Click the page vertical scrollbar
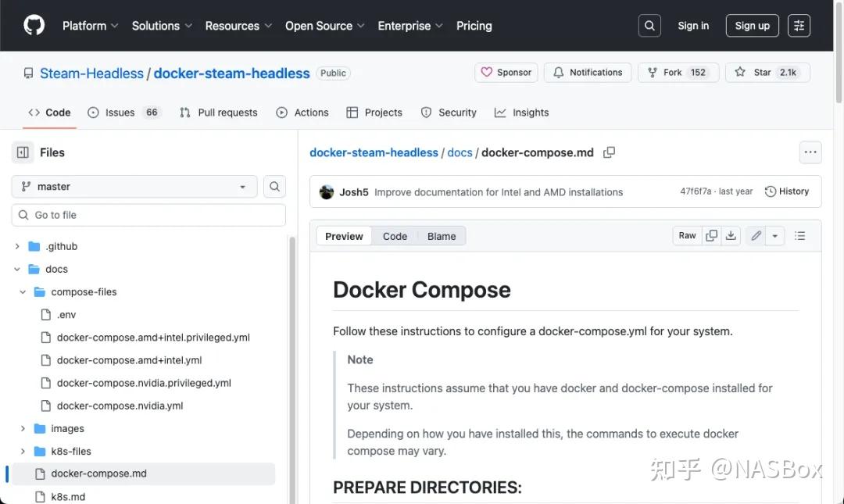 click(x=839, y=53)
